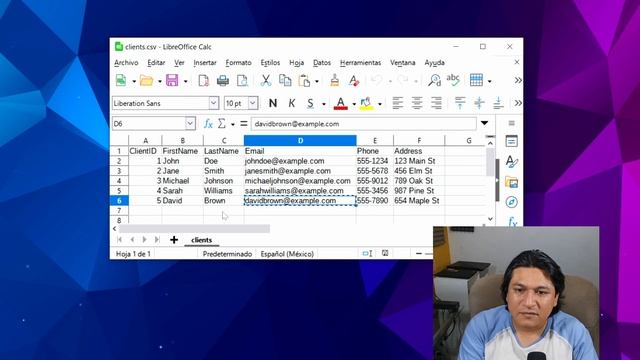
Task: Open sidebar Properties panel icon
Action: (x=511, y=141)
